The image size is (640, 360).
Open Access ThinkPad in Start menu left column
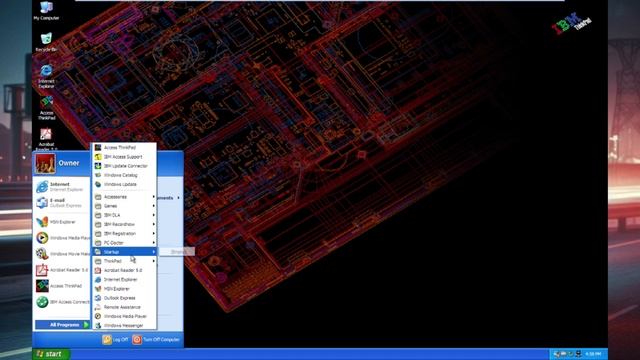[x=62, y=286]
